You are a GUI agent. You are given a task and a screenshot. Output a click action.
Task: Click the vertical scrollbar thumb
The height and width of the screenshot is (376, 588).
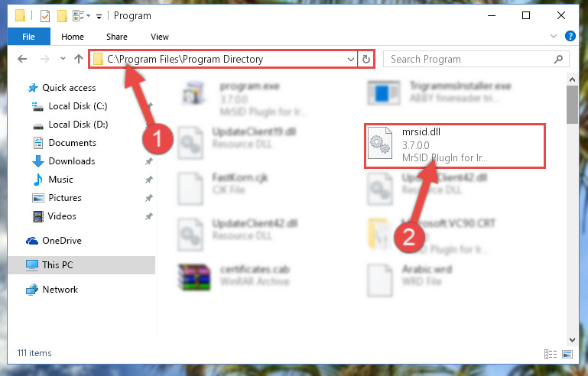pos(572,105)
